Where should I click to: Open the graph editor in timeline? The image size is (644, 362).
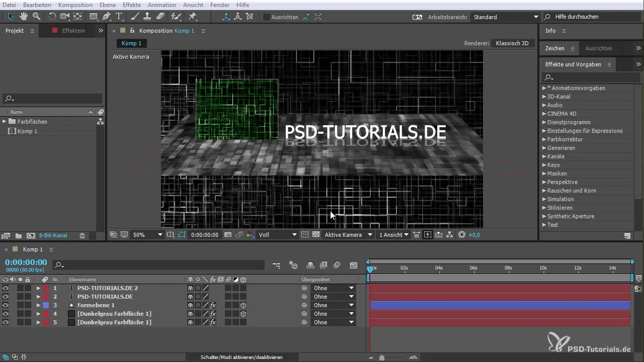354,265
